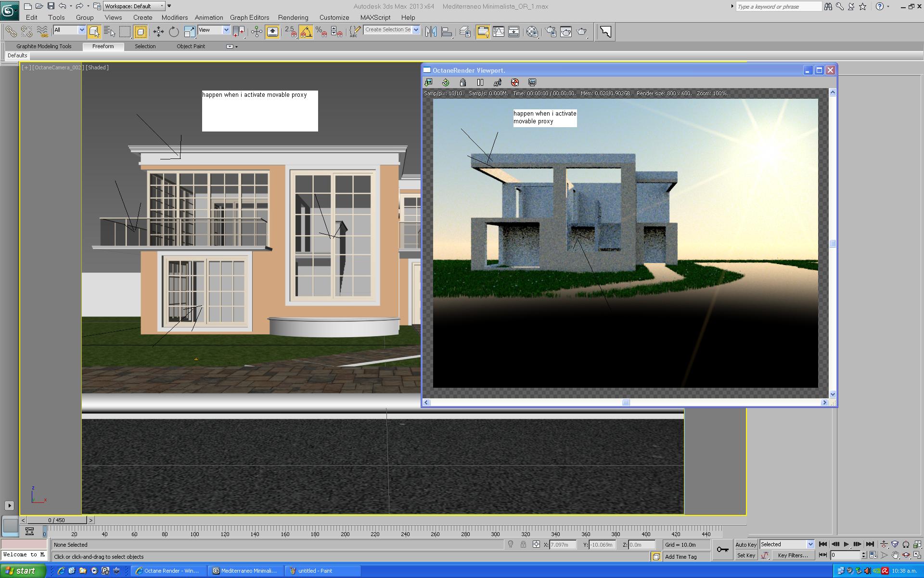Click the Set Key button
The height and width of the screenshot is (578, 924).
pos(745,555)
